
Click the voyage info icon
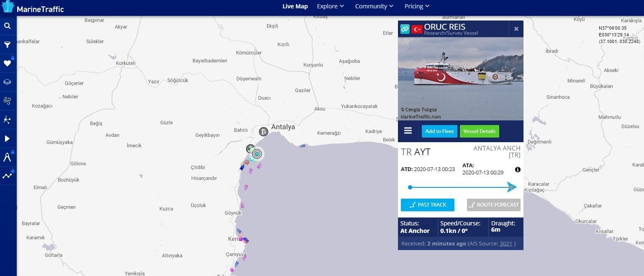pyautogui.click(x=518, y=169)
